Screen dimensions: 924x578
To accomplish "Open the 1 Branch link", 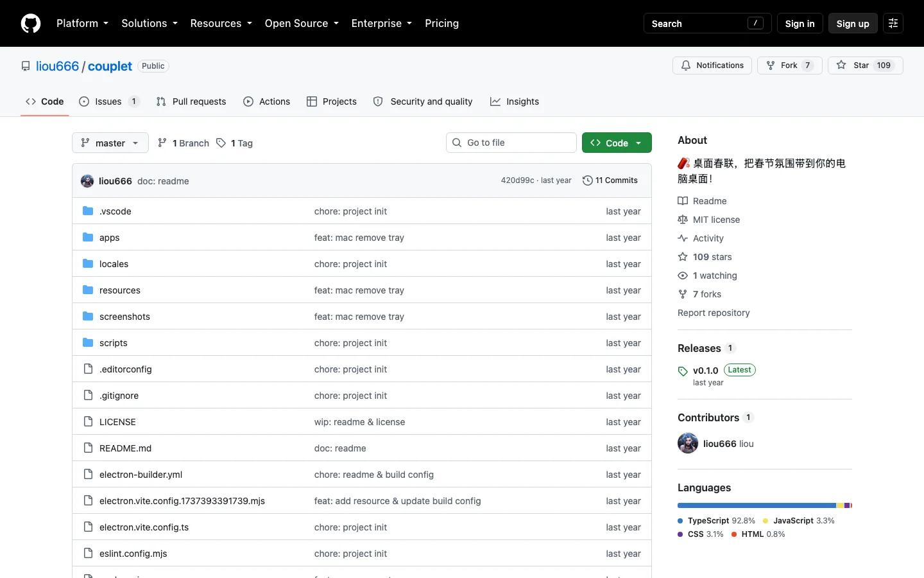I will click(x=184, y=143).
